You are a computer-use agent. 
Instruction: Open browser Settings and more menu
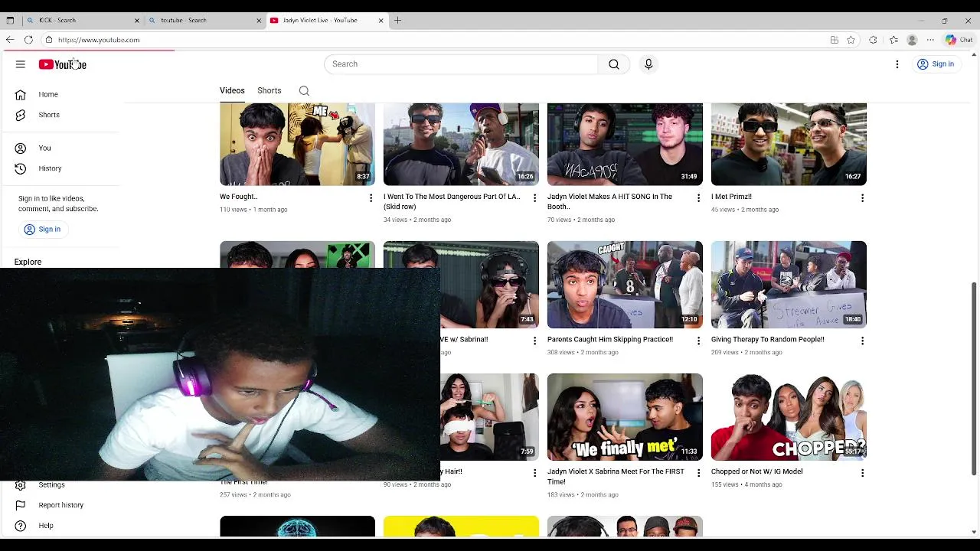(x=930, y=40)
